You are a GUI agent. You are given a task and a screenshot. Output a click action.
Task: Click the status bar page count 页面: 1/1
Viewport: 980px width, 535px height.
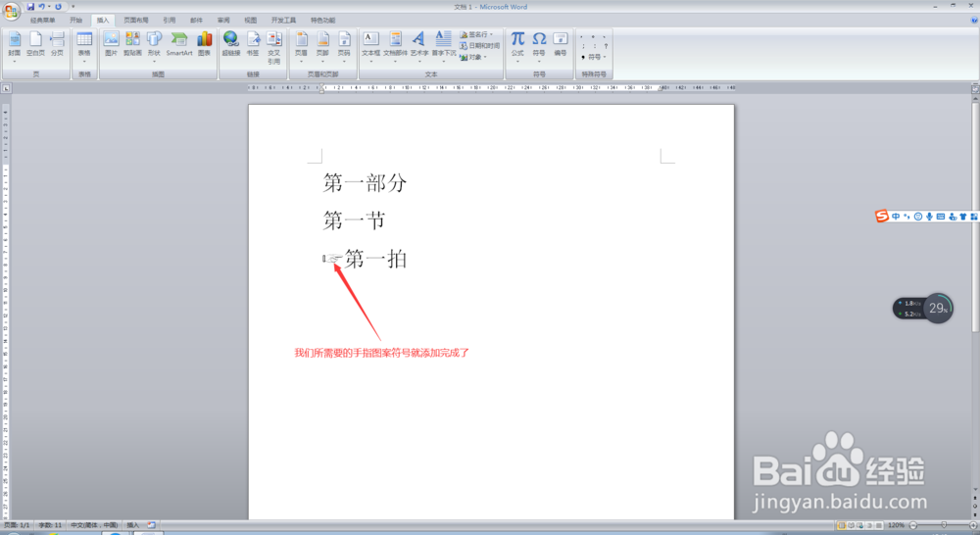[17, 525]
